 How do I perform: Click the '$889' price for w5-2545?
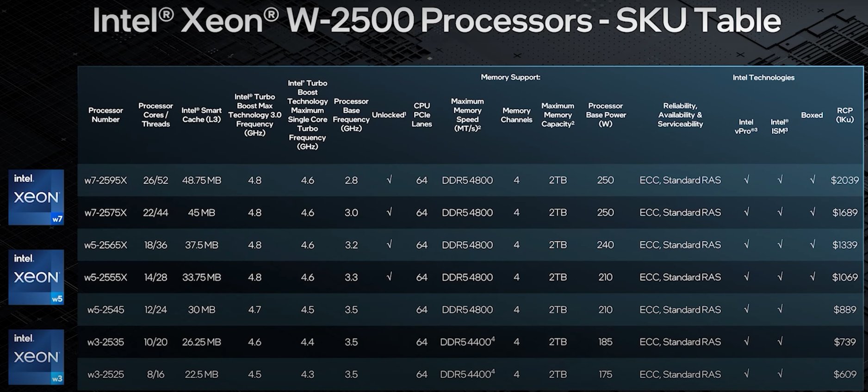point(845,310)
